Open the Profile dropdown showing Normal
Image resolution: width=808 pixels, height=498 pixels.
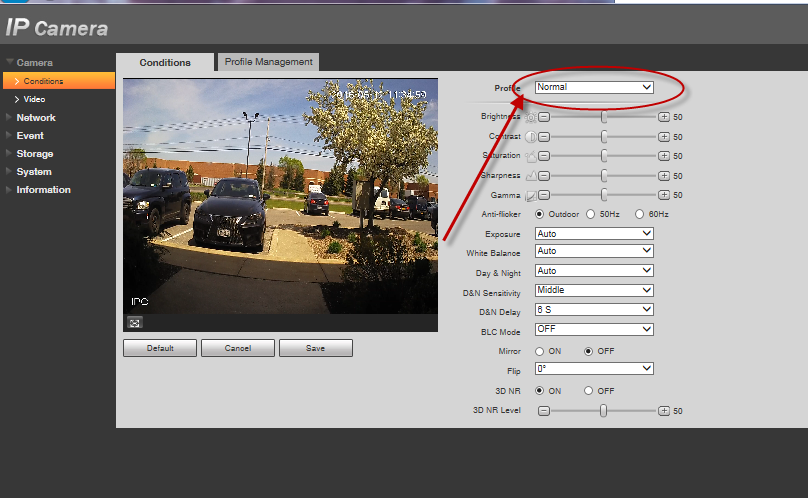click(594, 88)
